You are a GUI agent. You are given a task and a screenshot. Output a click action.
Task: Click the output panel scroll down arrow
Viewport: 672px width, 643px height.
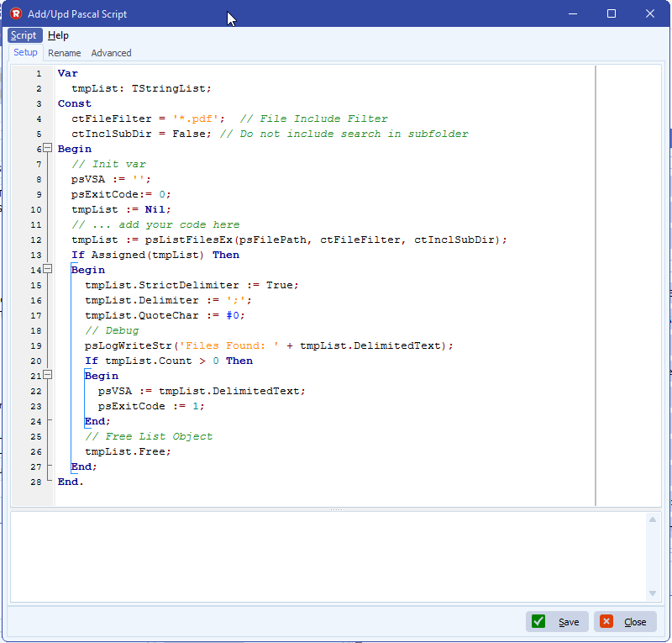[653, 593]
